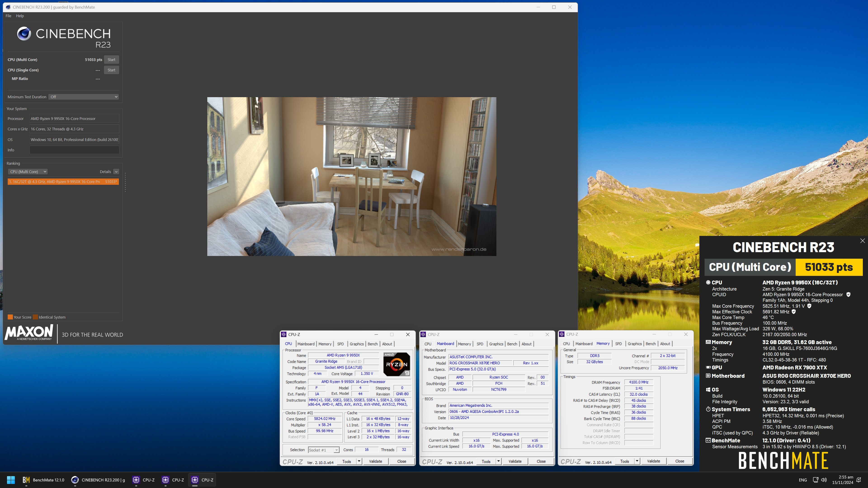
Task: Switch to the CINEBENCH R23.200 taskbar item
Action: point(98,480)
